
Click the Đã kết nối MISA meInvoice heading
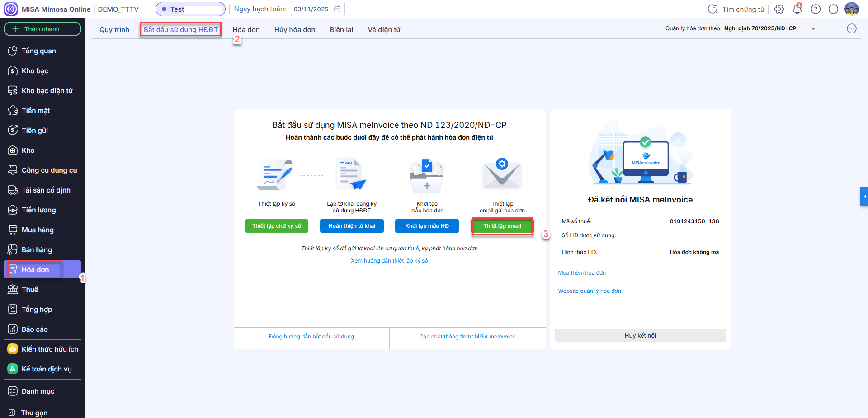click(640, 200)
